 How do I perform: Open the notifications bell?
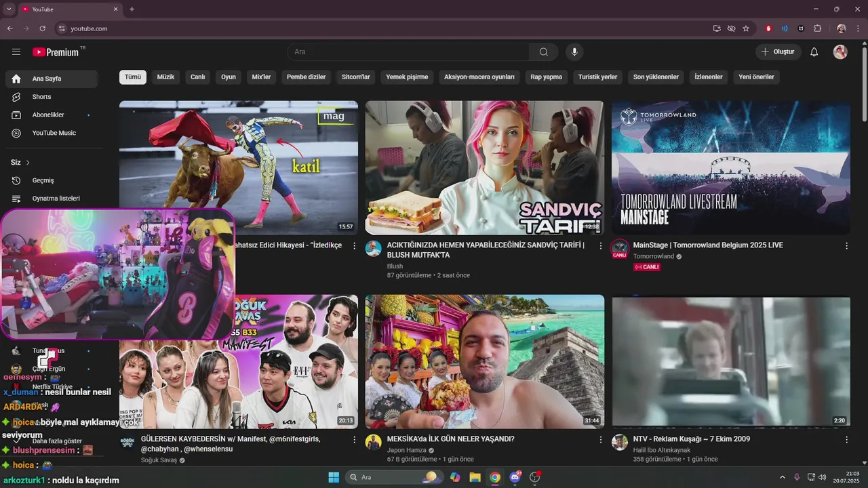point(814,52)
